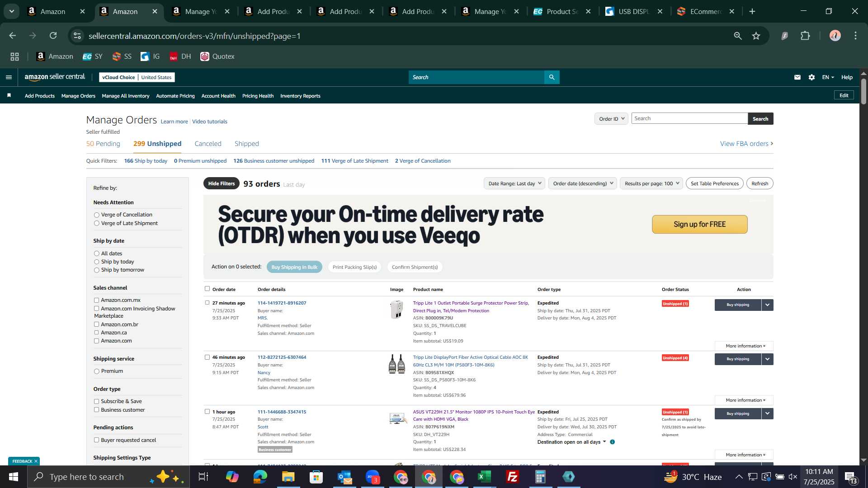Check the Business customer order type

[96, 410]
